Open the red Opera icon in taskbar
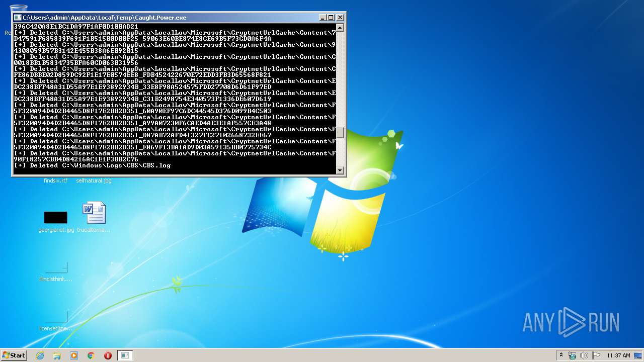 coord(108,355)
